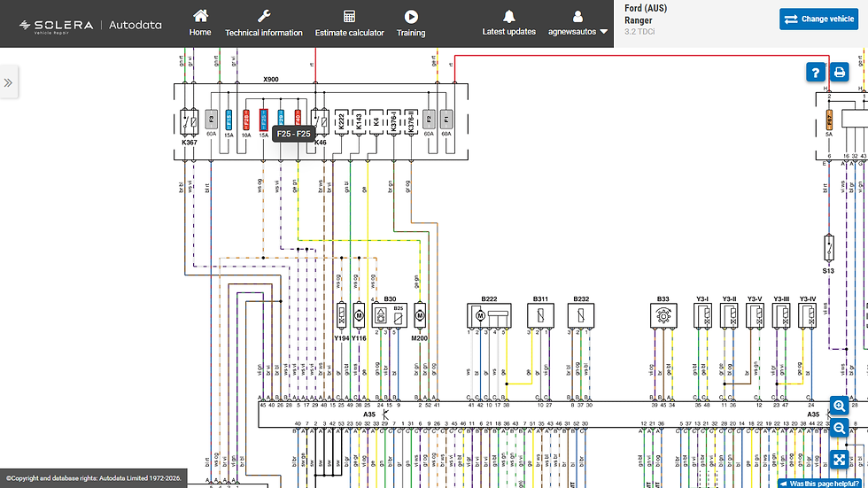868x488 pixels.
Task: Click the Change vehicle button
Action: (818, 19)
